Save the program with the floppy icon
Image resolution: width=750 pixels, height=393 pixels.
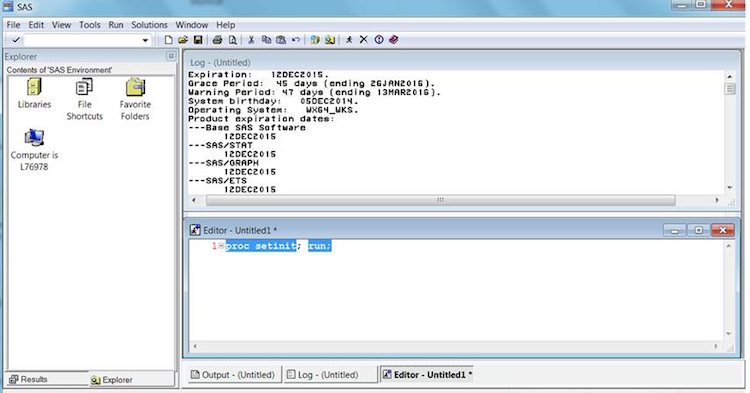tap(198, 40)
